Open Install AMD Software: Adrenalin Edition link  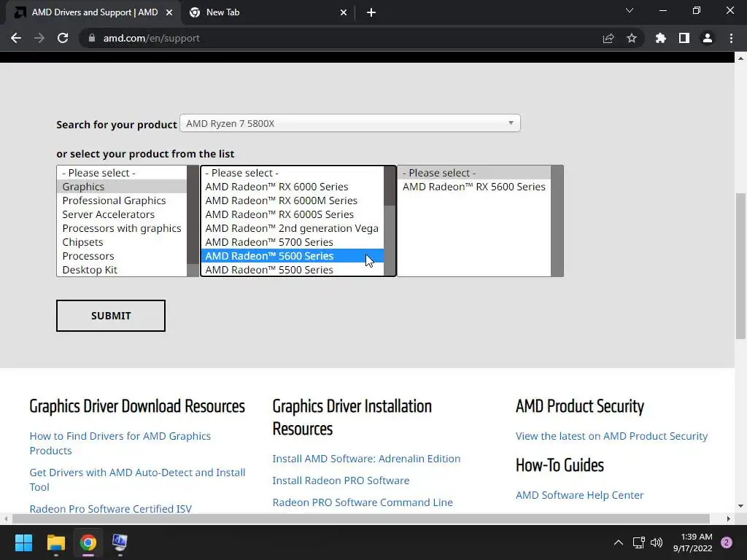click(366, 459)
